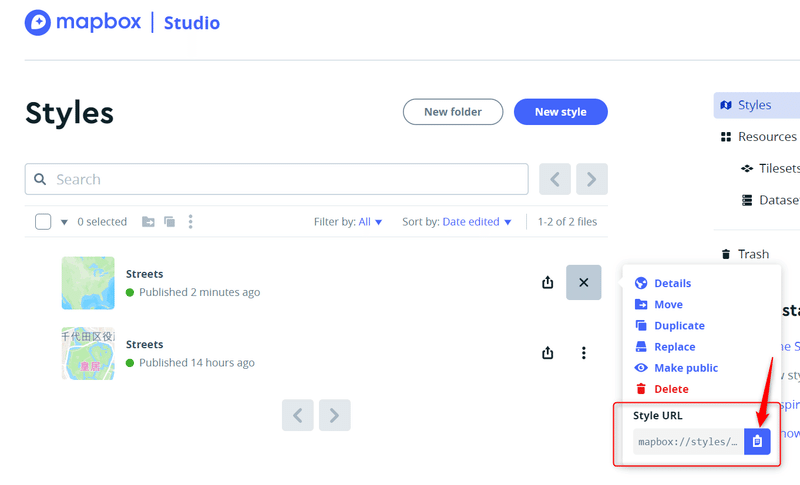800x485 pixels.
Task: Click the 1-2 of 2 files count
Action: click(567, 222)
